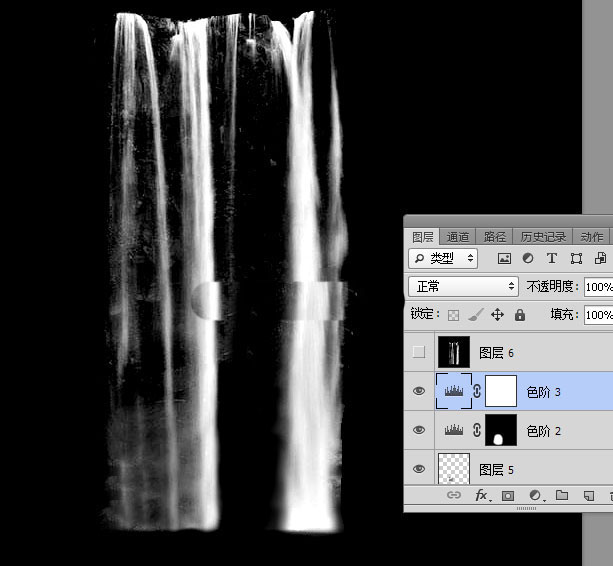Screen dimensions: 613x566
Task: Select black mask thumbnail of 色阶 2
Action: coord(501,430)
